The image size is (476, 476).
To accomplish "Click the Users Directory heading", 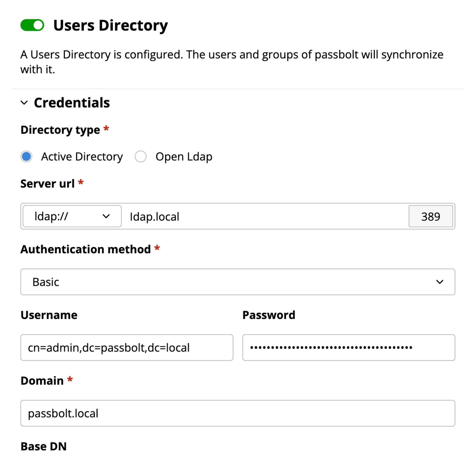I will [x=111, y=25].
